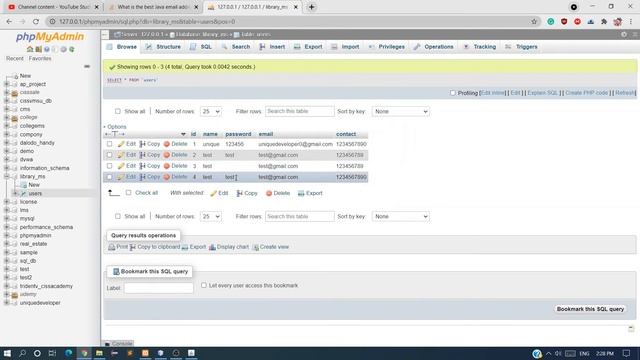Expand the uniquedeveloper database node
This screenshot has height=360, width=640.
tap(7, 303)
